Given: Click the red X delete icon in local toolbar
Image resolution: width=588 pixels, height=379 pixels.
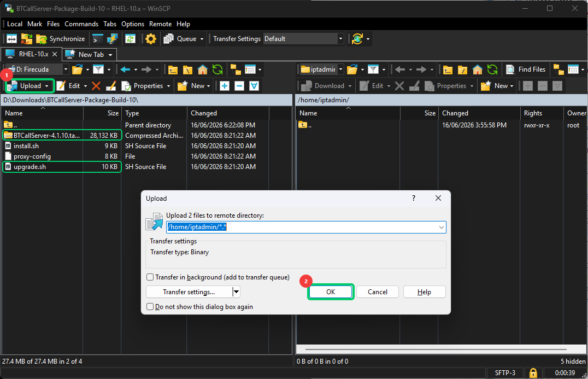Looking at the screenshot, I should (x=96, y=86).
